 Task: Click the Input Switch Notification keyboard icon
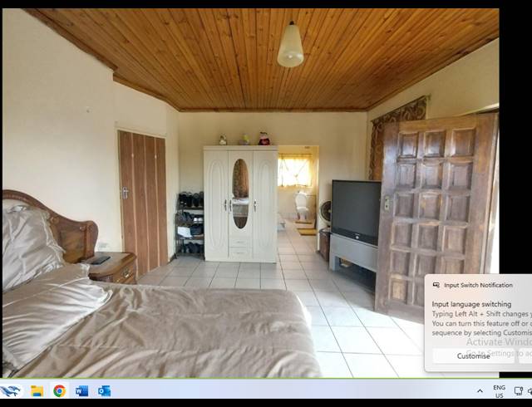pyautogui.click(x=436, y=285)
